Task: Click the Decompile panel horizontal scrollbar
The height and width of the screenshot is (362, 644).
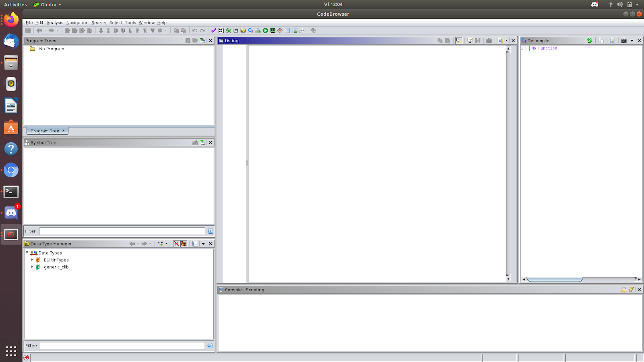Action: [555, 279]
